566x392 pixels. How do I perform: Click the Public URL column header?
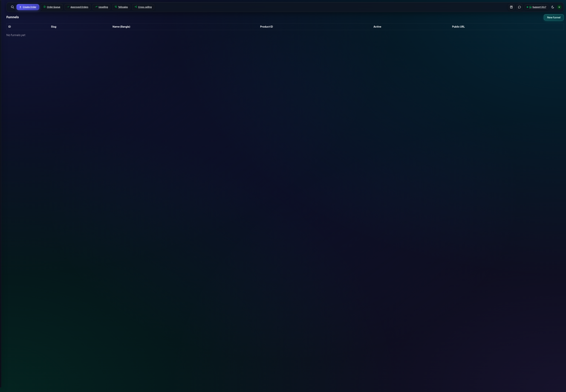point(458,27)
